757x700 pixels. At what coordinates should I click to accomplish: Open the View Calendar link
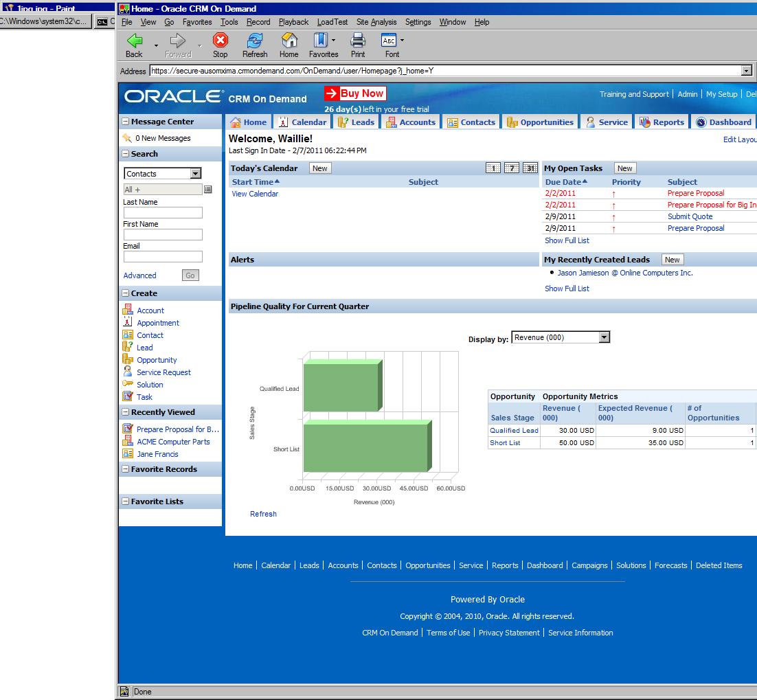[x=255, y=194]
